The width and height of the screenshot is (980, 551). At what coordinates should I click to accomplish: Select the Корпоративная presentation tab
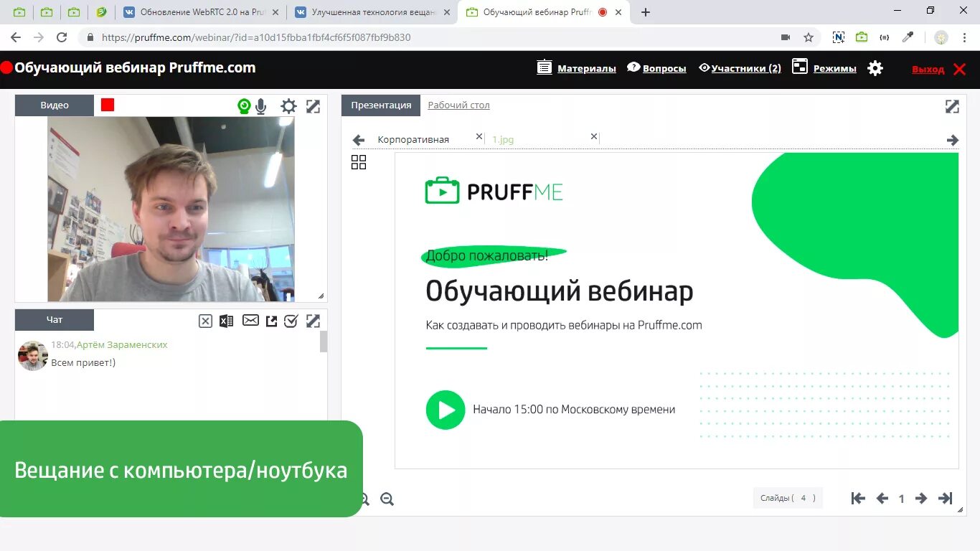(x=413, y=139)
